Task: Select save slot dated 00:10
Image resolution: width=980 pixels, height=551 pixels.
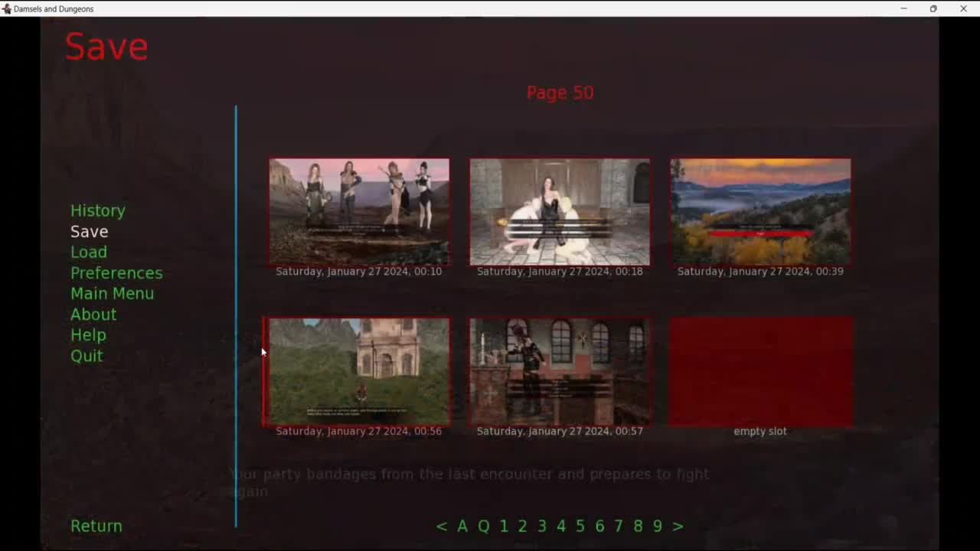Action: click(359, 212)
